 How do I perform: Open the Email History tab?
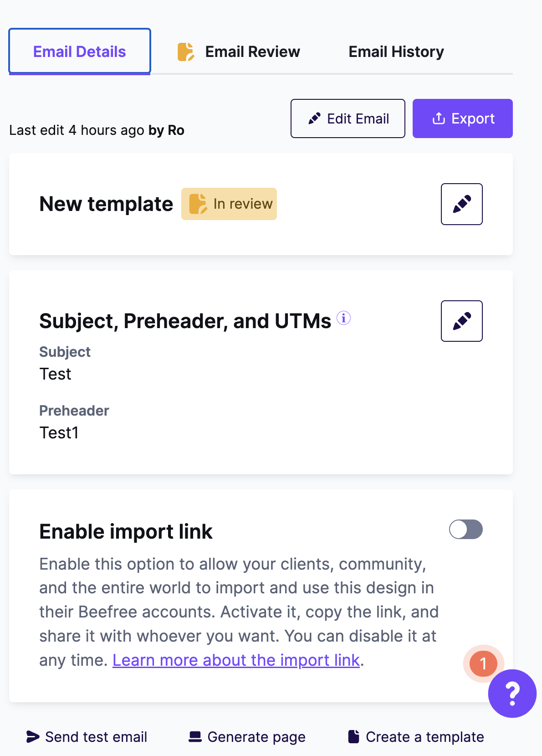396,52
